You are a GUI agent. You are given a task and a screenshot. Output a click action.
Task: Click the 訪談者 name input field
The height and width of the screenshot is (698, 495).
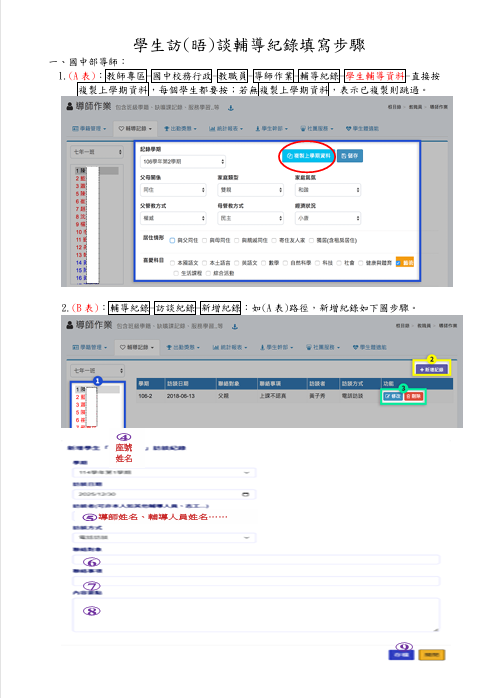(x=164, y=516)
